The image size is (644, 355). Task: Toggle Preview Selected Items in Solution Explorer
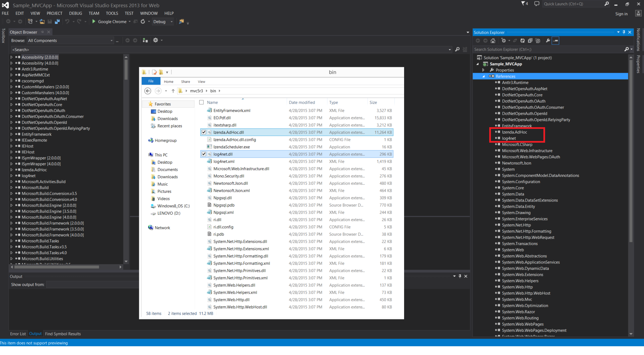(x=556, y=41)
